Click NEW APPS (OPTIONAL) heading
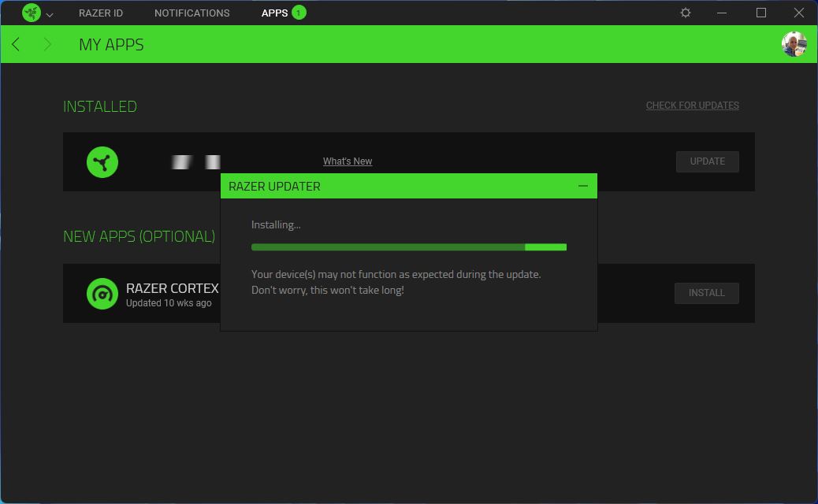 coord(139,236)
